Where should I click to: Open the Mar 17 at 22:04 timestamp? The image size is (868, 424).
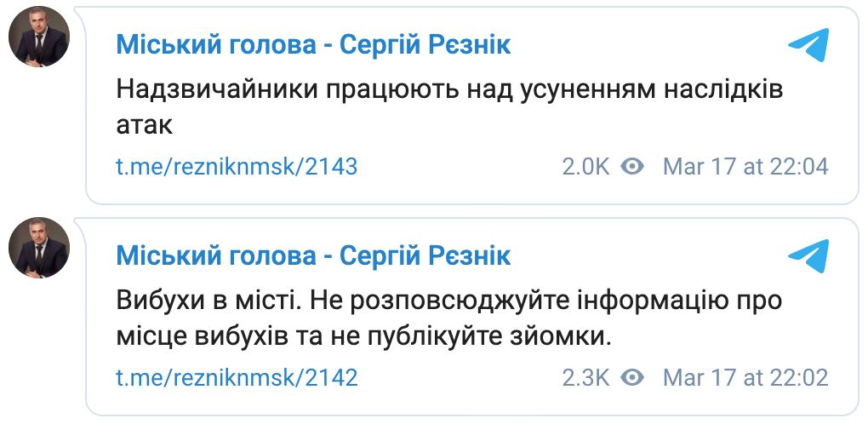click(745, 167)
